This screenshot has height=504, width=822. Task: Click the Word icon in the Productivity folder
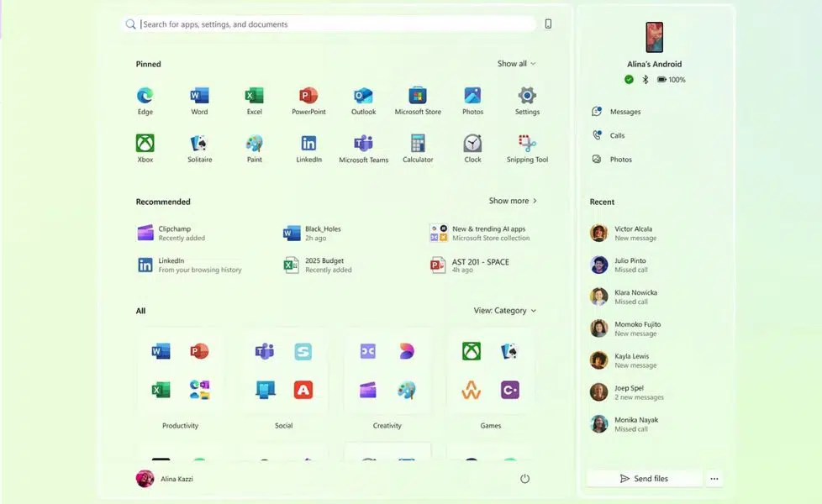161,351
